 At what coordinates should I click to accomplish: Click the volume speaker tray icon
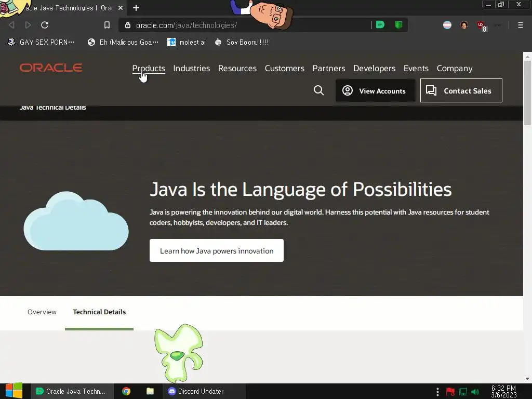point(475,392)
